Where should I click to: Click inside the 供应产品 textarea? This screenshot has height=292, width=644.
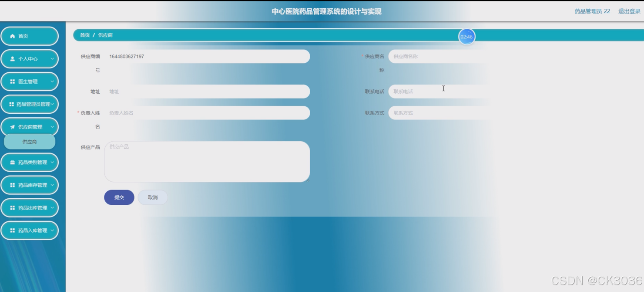207,162
